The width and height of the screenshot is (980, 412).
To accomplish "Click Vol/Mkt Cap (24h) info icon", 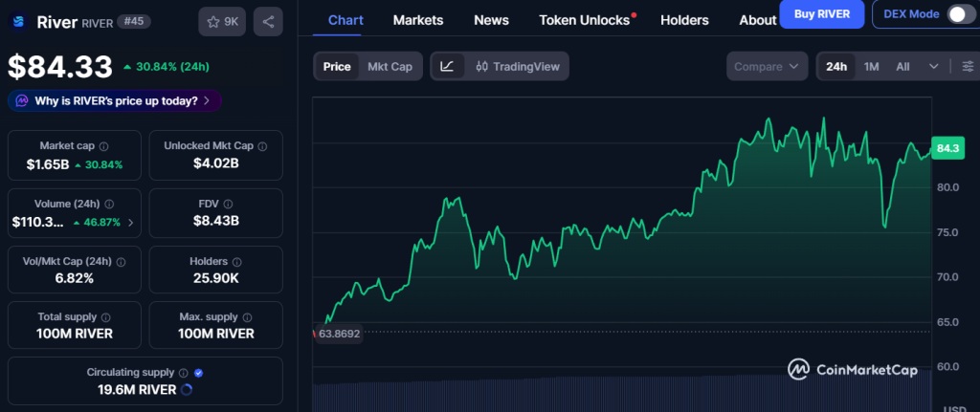I will (x=122, y=262).
